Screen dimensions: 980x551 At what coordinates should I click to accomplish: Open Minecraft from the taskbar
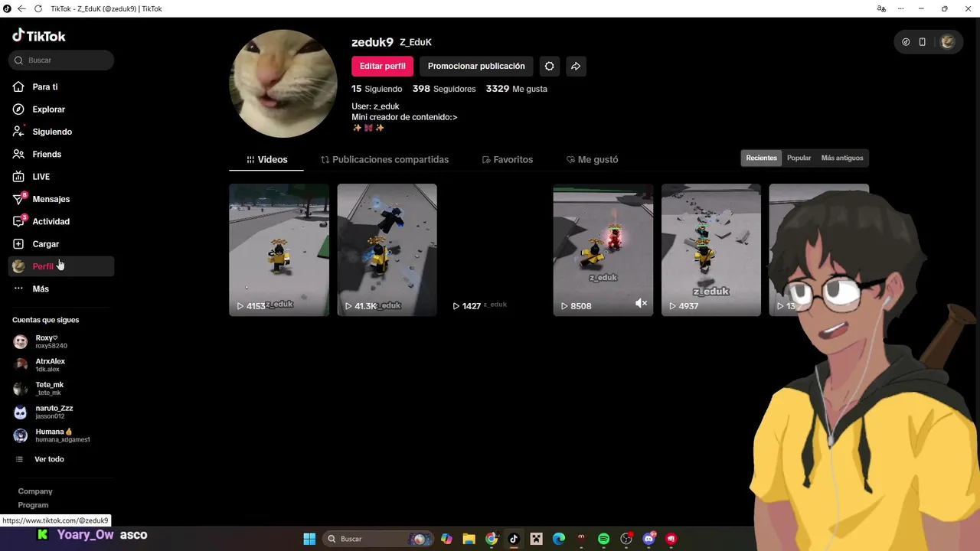coord(537,539)
